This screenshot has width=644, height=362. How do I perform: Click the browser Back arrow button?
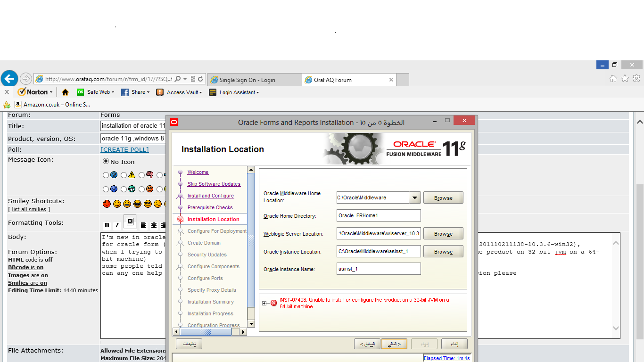9,79
